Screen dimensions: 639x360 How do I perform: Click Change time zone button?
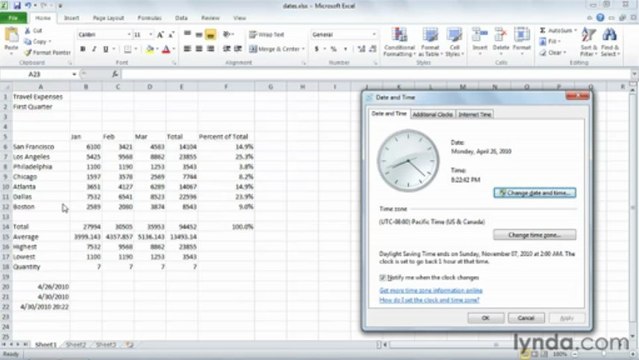pyautogui.click(x=535, y=235)
